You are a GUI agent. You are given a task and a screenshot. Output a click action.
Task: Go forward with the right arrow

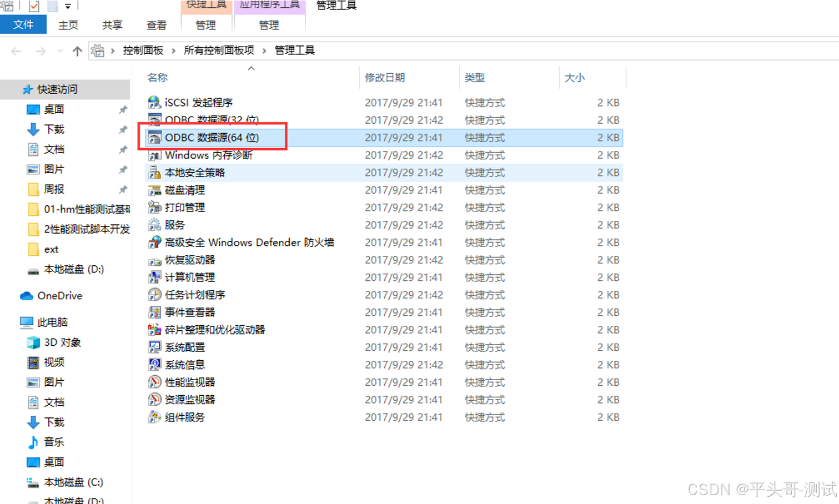[x=41, y=51]
